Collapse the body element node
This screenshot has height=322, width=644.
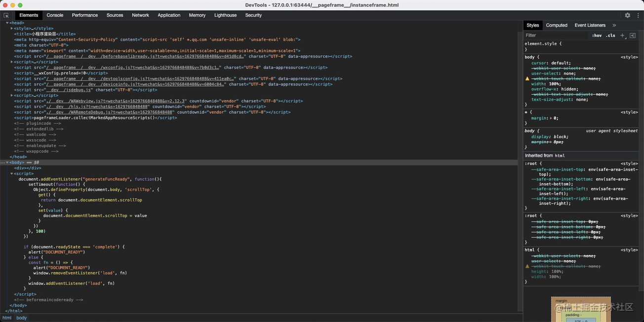[7, 162]
